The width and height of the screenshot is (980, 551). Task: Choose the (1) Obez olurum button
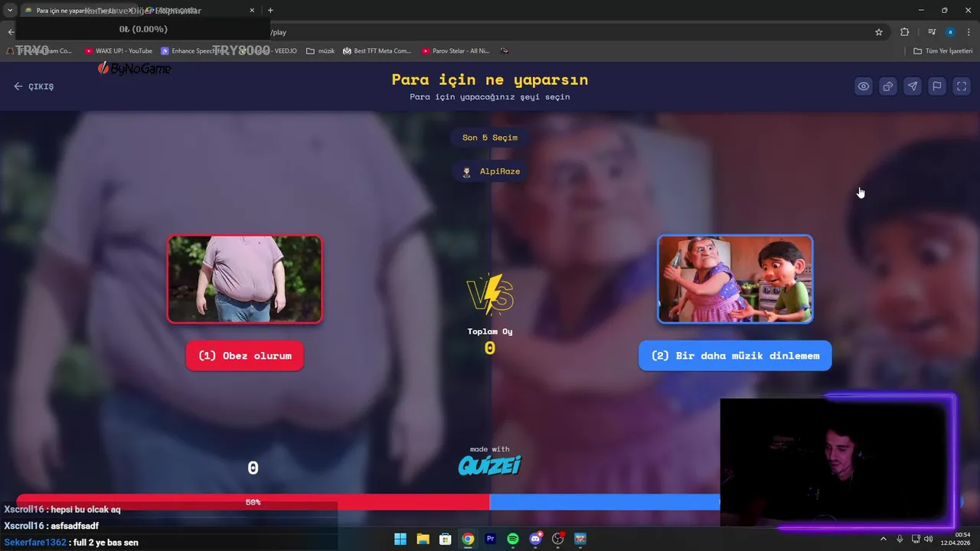pyautogui.click(x=245, y=356)
